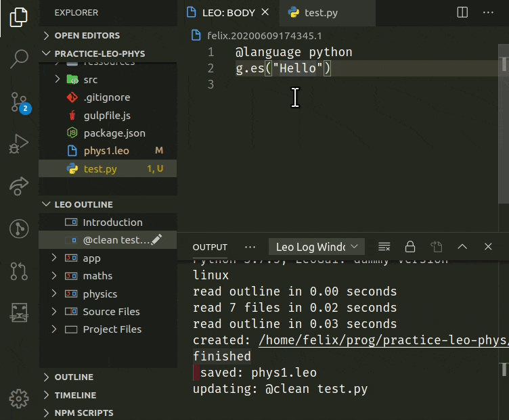Open gulpfile.js in the explorer
The height and width of the screenshot is (420, 509).
(x=108, y=116)
